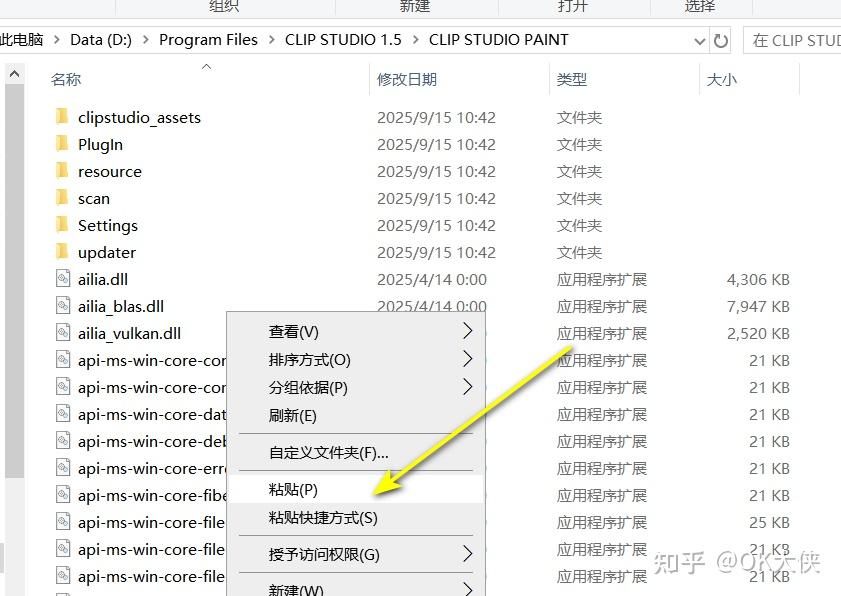This screenshot has height=596, width=841.
Task: Open the clipstudio_assets folder icon
Action: [62, 116]
